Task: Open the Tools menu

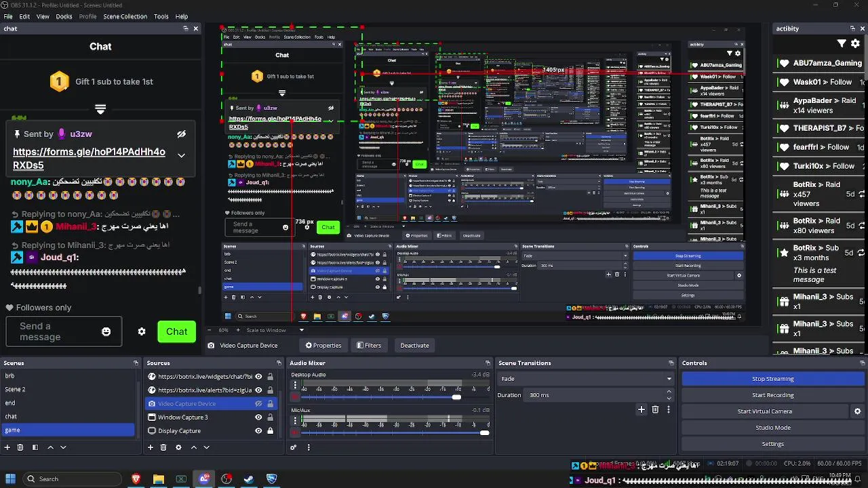Action: (161, 16)
